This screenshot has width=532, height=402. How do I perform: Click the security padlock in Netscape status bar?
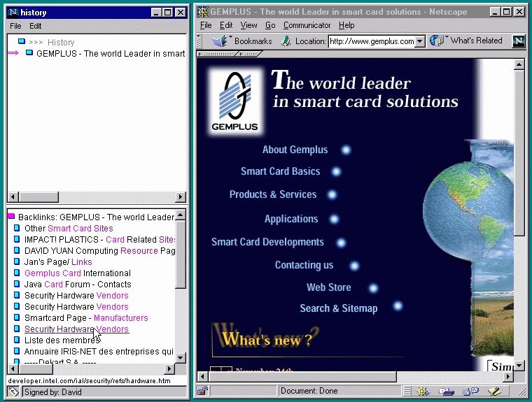point(202,391)
